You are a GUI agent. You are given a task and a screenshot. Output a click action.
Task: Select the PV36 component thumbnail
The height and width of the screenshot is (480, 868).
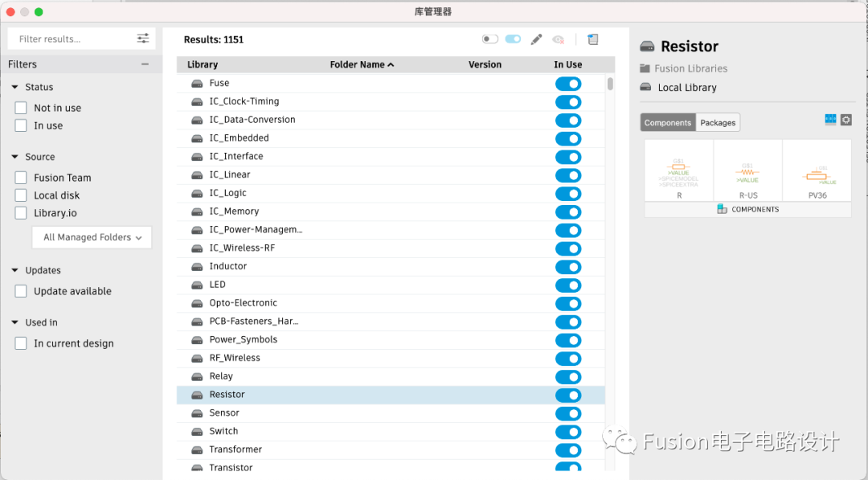pyautogui.click(x=817, y=170)
